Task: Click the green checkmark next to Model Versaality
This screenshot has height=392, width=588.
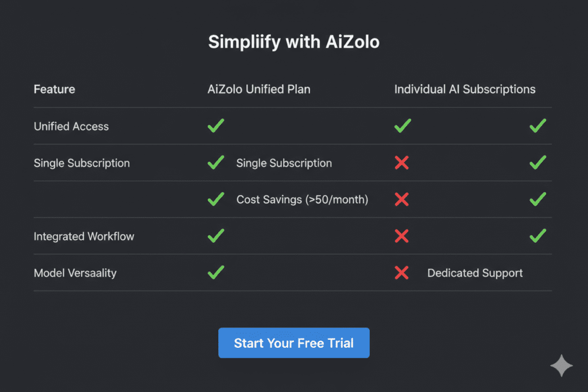Action: pos(216,273)
